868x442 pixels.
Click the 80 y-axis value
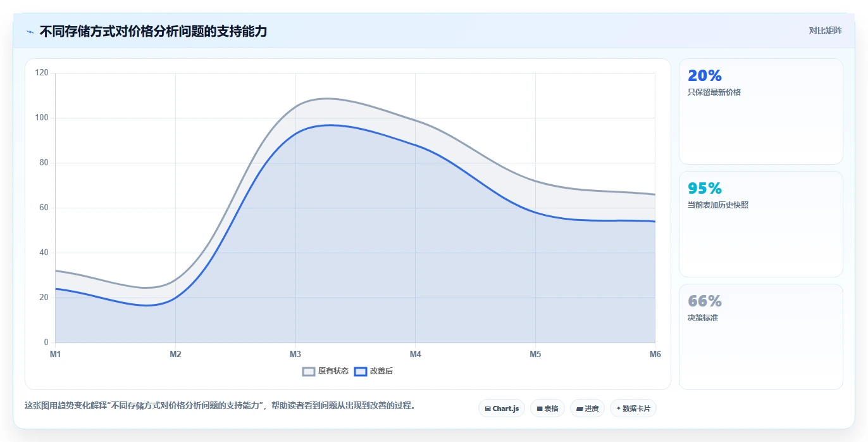(44, 163)
